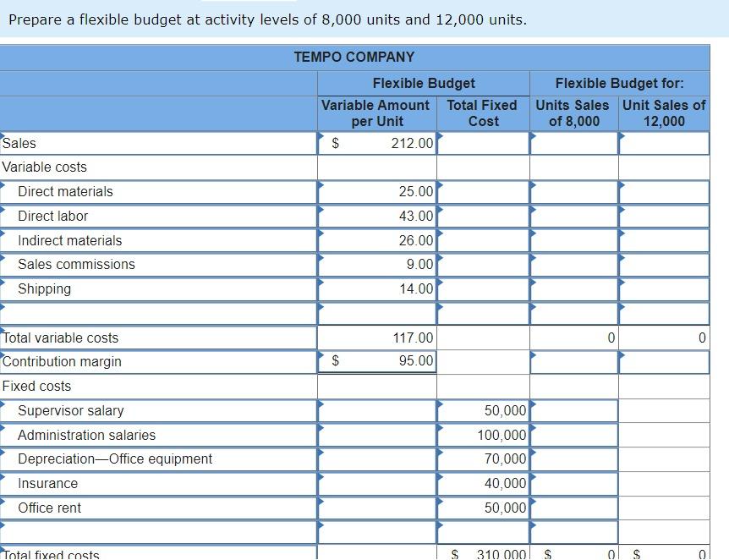Click the Variable Amount per Unit column header
Viewport: 729px width, 560px height.
pyautogui.click(x=375, y=113)
